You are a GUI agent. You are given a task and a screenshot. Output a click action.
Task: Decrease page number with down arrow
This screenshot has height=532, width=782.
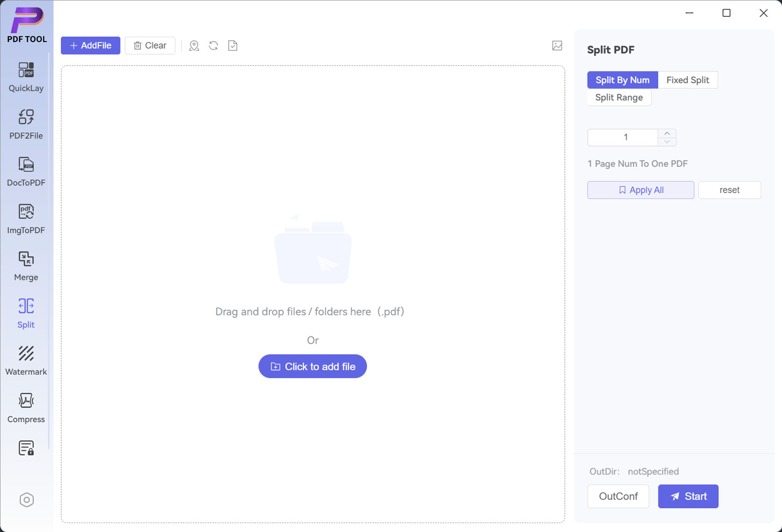tap(667, 142)
